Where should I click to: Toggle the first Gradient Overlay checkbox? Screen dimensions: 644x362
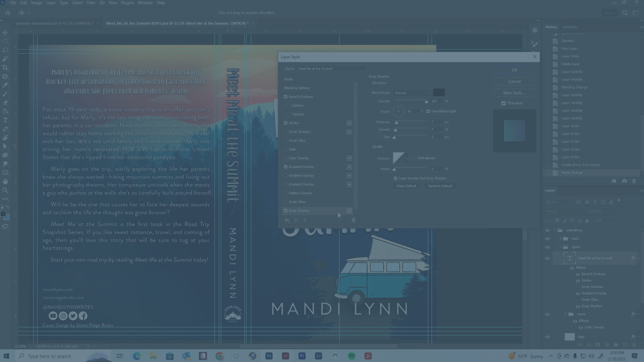pyautogui.click(x=286, y=167)
